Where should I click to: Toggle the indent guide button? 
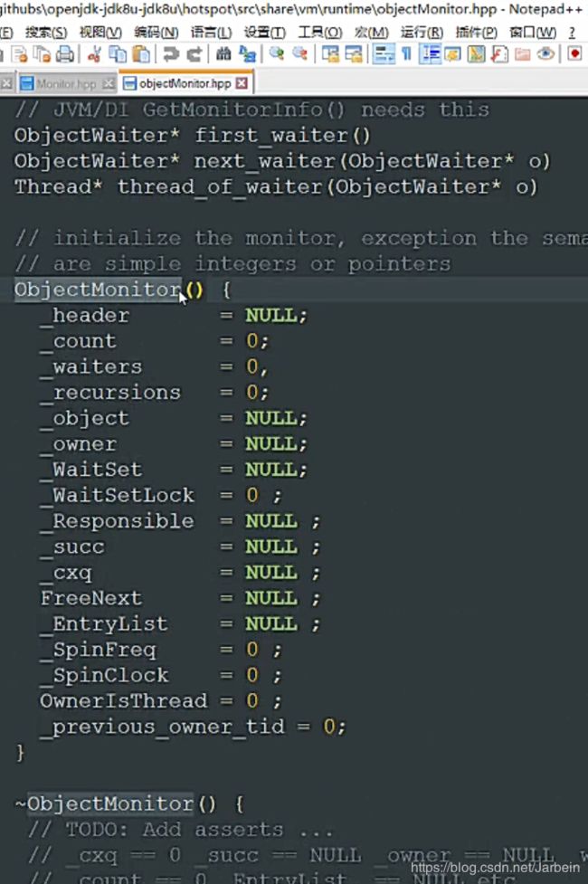point(431,54)
